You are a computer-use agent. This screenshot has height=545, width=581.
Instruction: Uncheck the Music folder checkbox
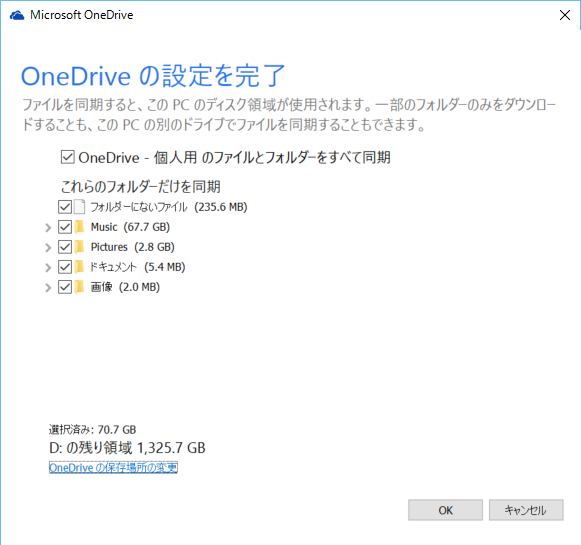point(65,227)
